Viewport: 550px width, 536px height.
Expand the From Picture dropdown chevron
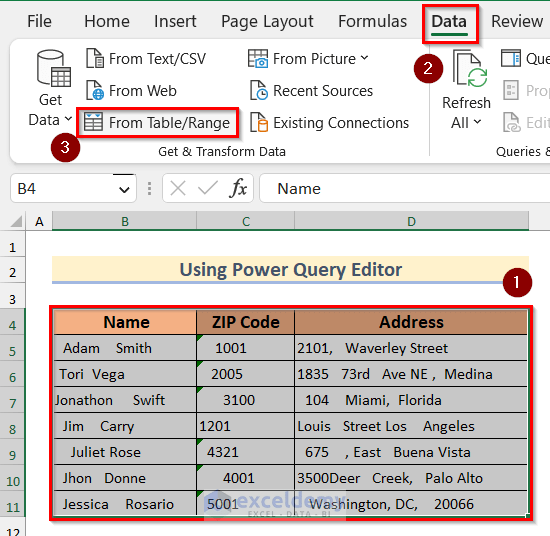point(364,57)
